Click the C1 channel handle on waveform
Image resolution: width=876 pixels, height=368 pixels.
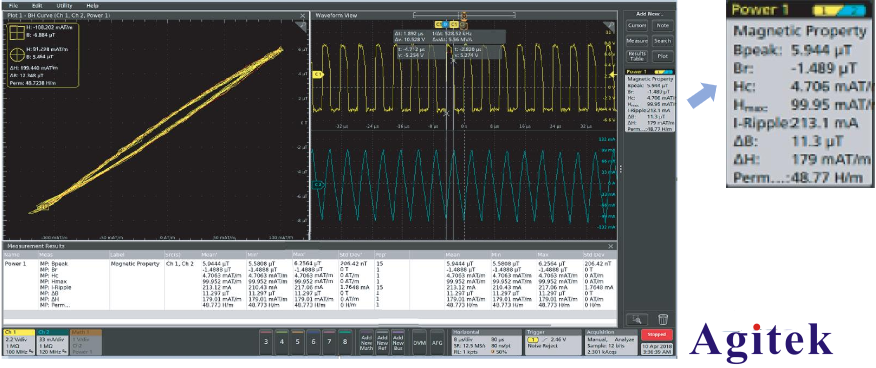point(319,74)
